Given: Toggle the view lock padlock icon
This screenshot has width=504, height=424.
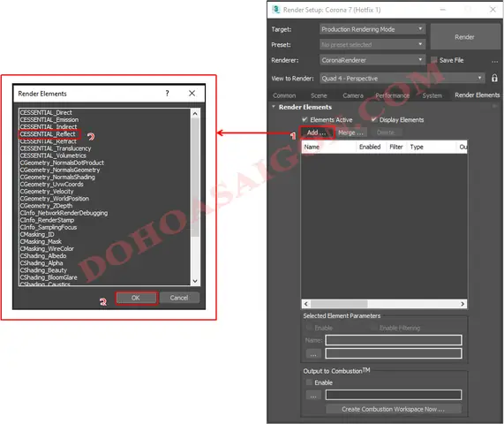Looking at the screenshot, I should (x=494, y=78).
